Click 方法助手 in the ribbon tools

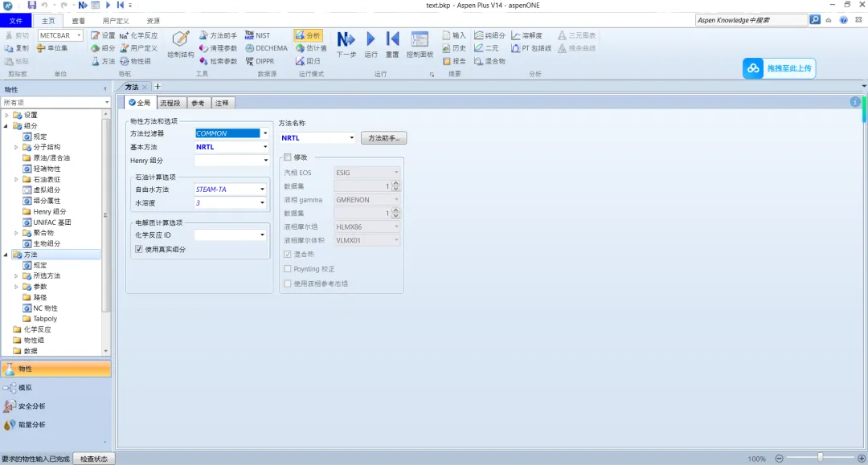coord(218,35)
